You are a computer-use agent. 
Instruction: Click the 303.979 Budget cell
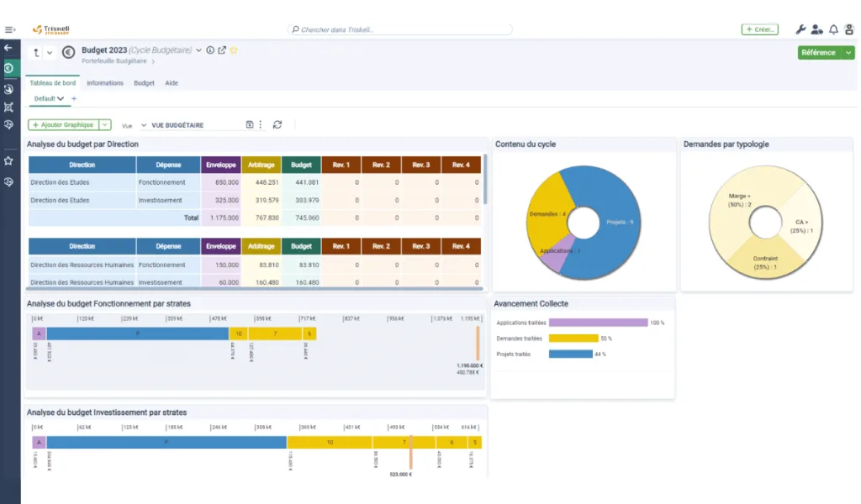point(301,200)
